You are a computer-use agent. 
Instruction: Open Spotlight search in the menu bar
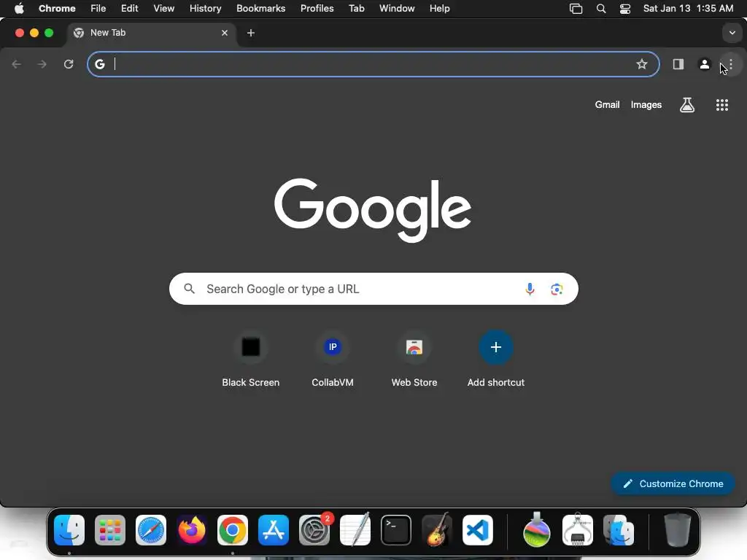[x=601, y=9]
